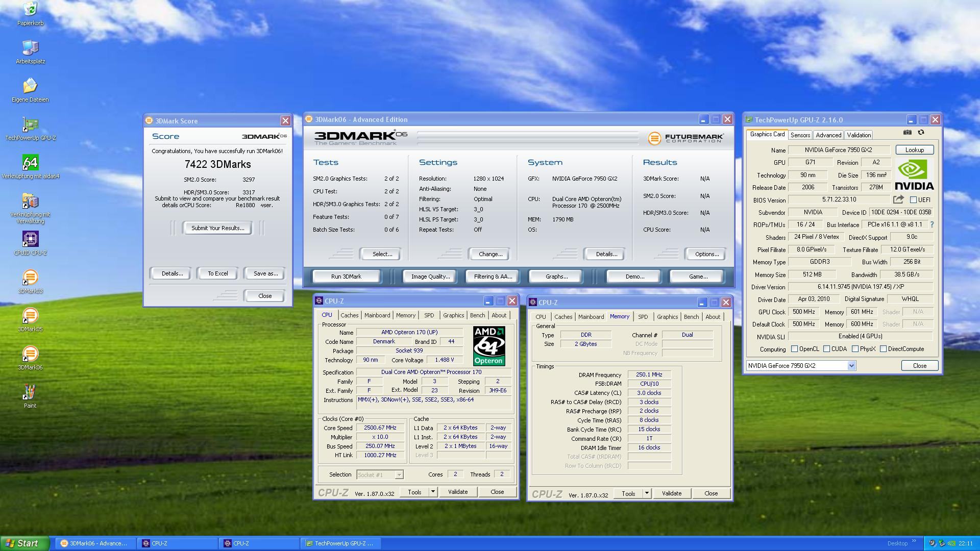Click the DRAM Frequency value field
Viewport: 980px width, 551px height.
click(x=649, y=374)
